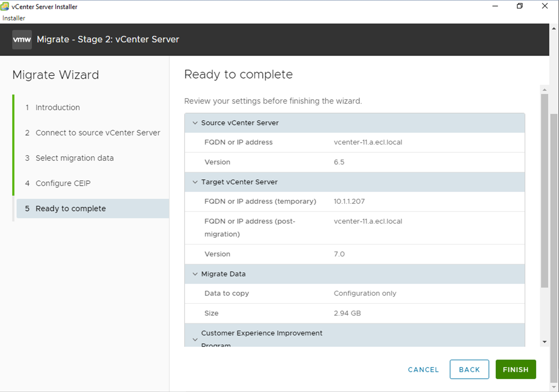This screenshot has width=559, height=392.
Task: Select source FQDN value vcenter-11.a.ecl.local
Action: pyautogui.click(x=368, y=142)
